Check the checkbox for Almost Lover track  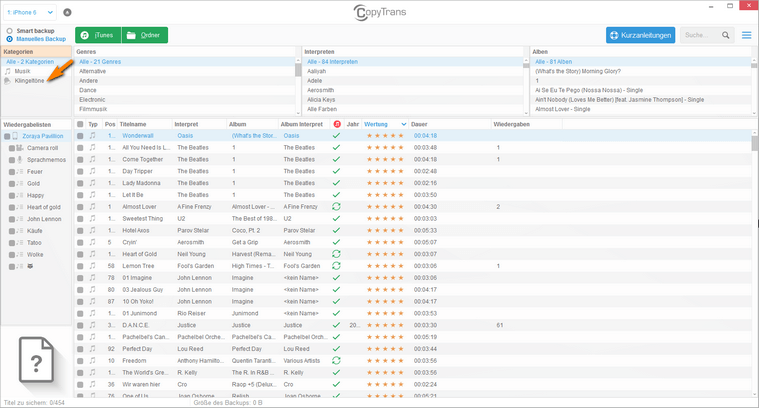click(80, 207)
